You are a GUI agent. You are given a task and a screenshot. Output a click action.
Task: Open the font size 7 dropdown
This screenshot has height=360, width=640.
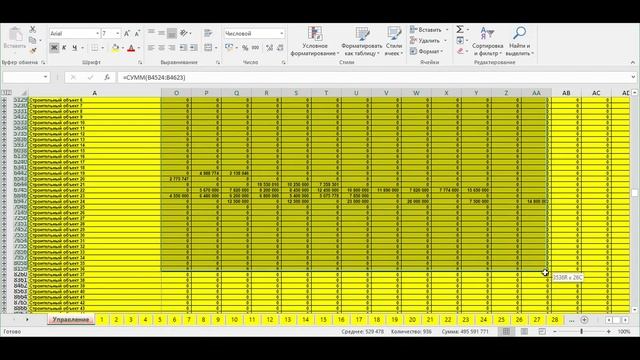118,33
